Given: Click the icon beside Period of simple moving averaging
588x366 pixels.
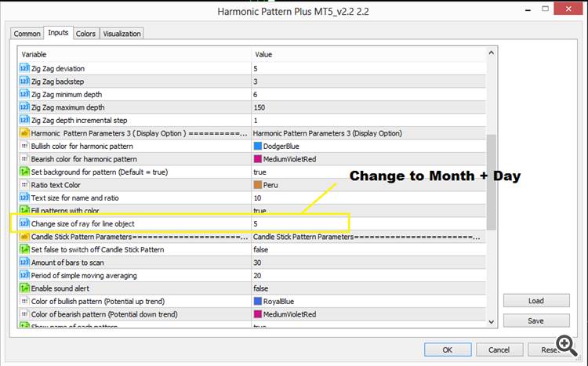Looking at the screenshot, I should (24, 275).
